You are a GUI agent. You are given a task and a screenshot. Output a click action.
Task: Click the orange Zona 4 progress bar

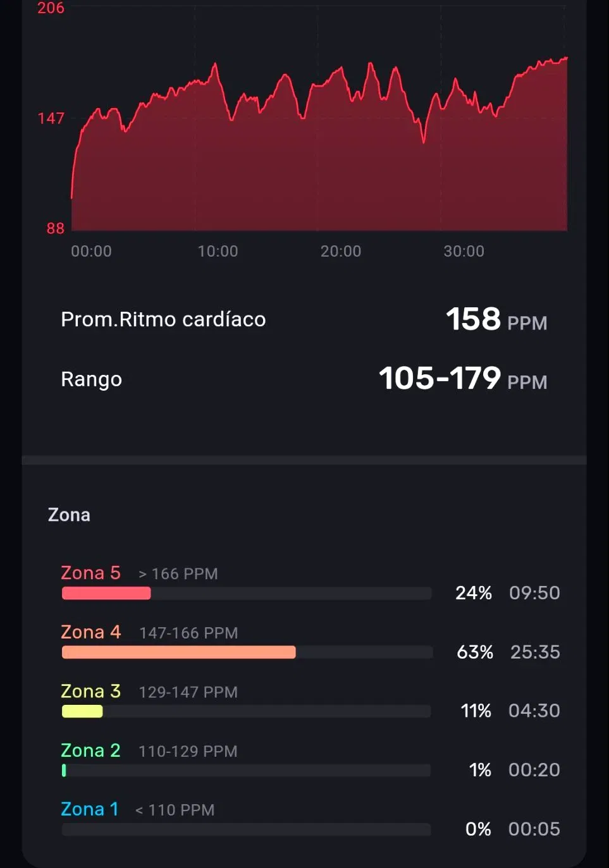coord(178,652)
